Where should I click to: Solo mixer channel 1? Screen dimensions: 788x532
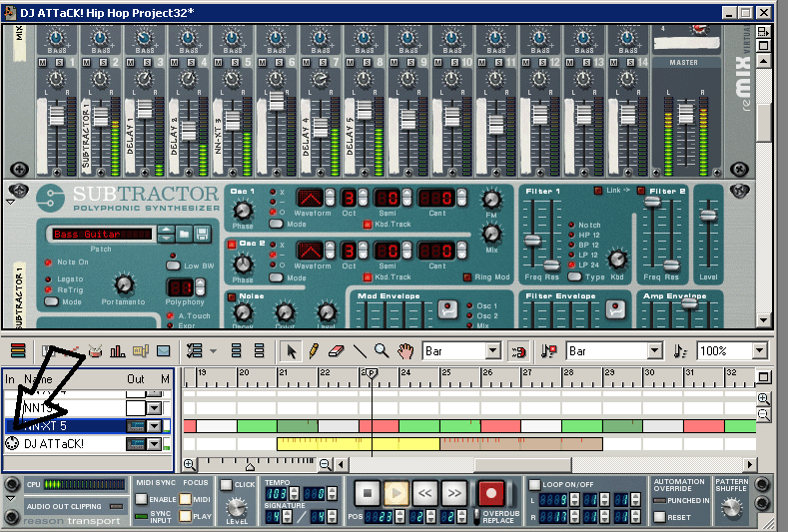pos(59,62)
